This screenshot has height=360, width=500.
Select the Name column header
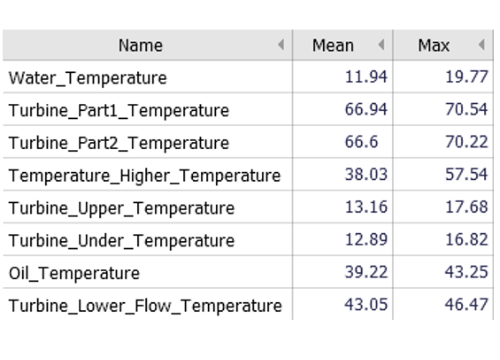click(148, 45)
